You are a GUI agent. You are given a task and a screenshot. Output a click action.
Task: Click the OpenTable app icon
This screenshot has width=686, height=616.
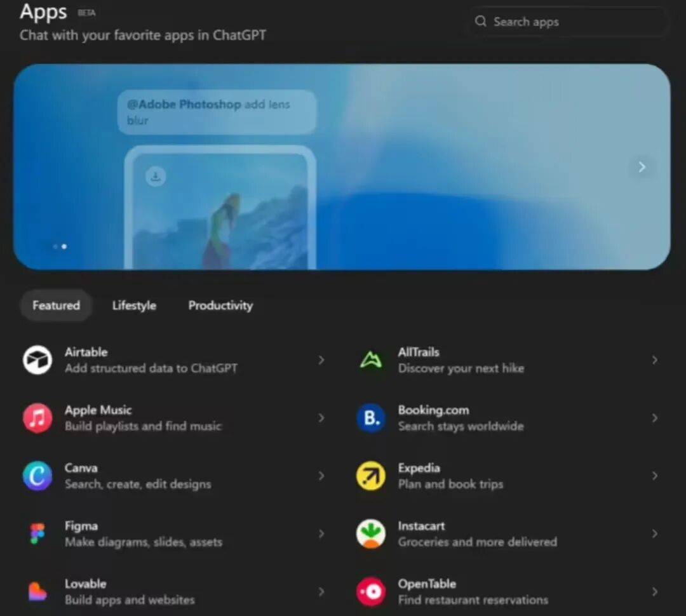coord(371,592)
